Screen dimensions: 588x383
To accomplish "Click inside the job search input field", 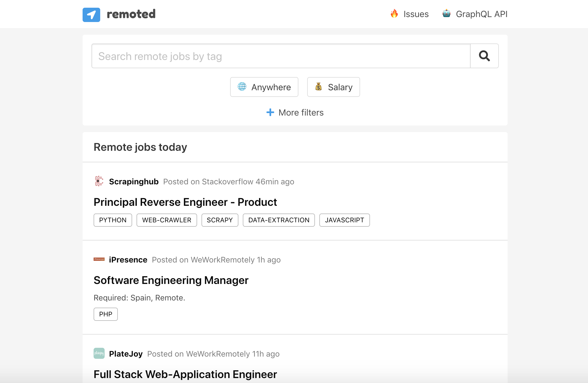I will (x=281, y=56).
